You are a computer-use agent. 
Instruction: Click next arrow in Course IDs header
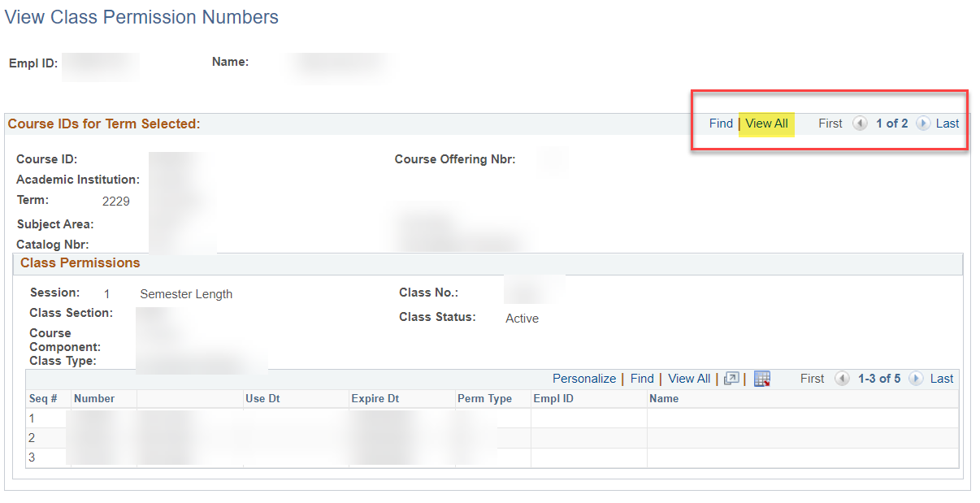923,124
